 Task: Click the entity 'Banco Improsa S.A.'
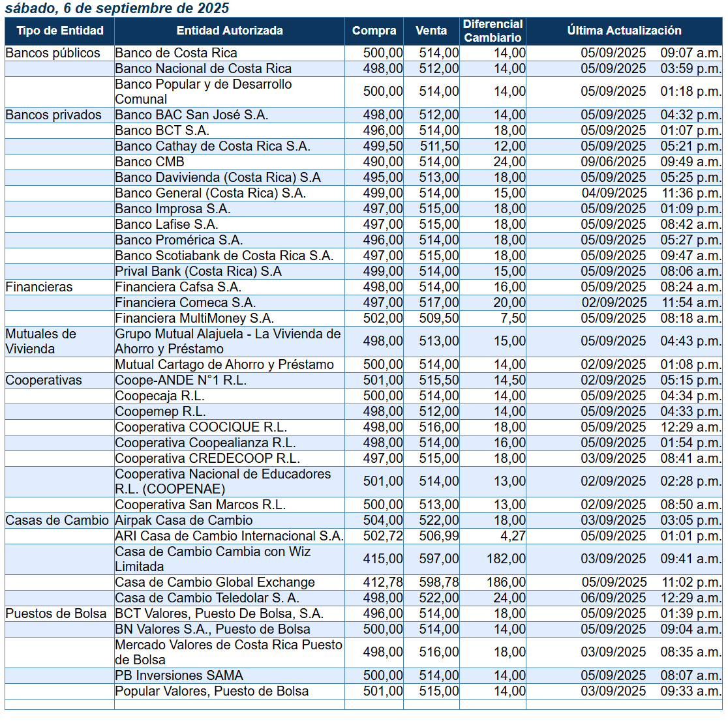(173, 209)
